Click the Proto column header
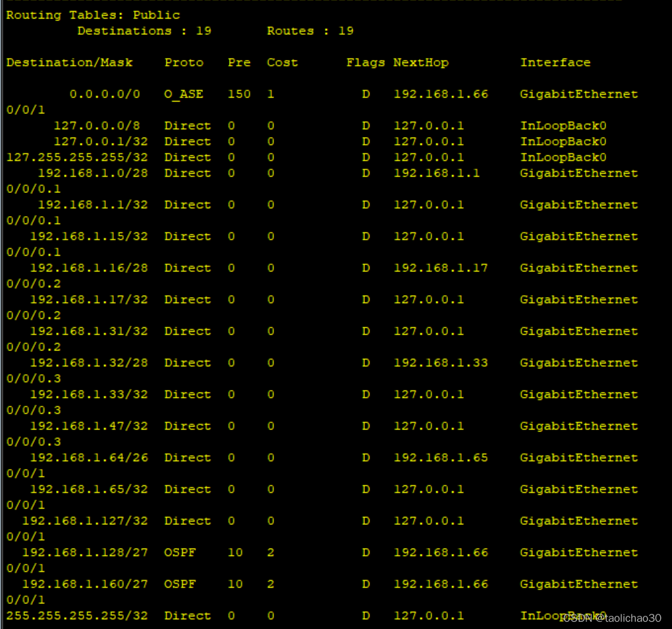672x629 pixels. (183, 62)
